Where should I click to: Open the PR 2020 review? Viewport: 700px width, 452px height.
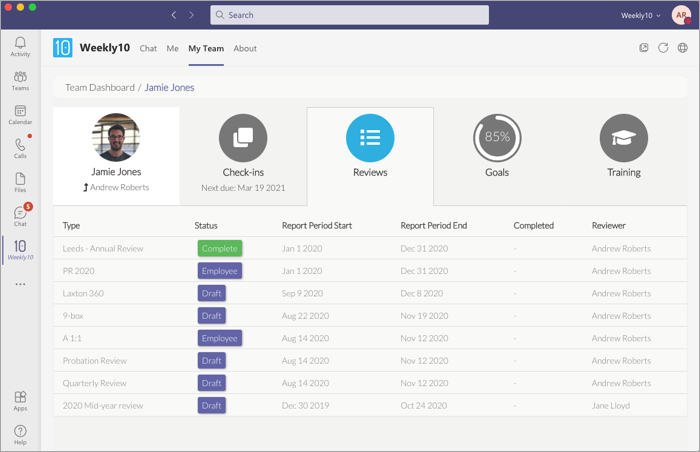(x=370, y=271)
